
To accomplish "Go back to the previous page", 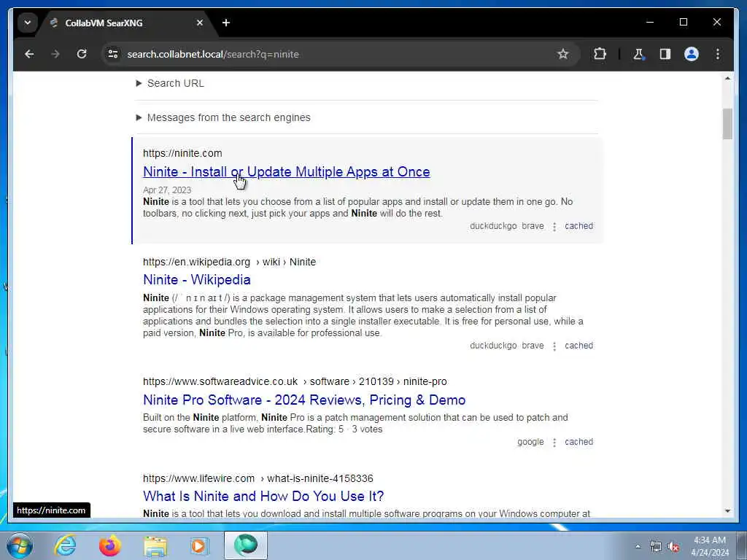I will point(29,54).
